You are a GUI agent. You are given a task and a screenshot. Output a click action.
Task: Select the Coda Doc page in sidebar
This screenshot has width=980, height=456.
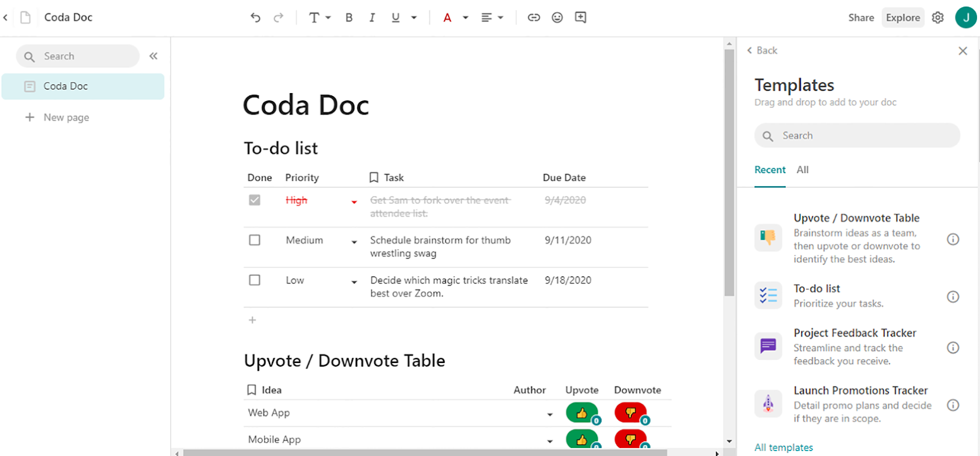[83, 86]
